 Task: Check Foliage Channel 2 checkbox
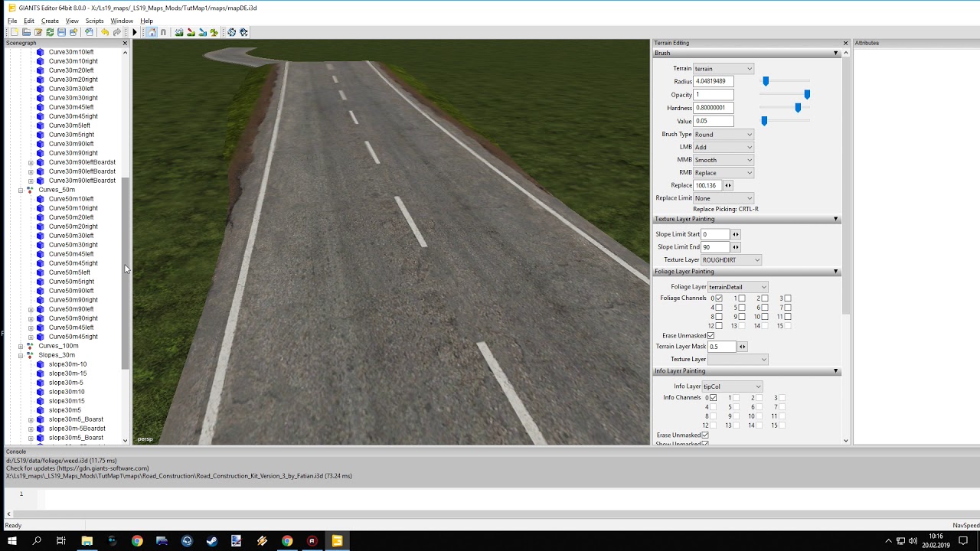tap(765, 298)
